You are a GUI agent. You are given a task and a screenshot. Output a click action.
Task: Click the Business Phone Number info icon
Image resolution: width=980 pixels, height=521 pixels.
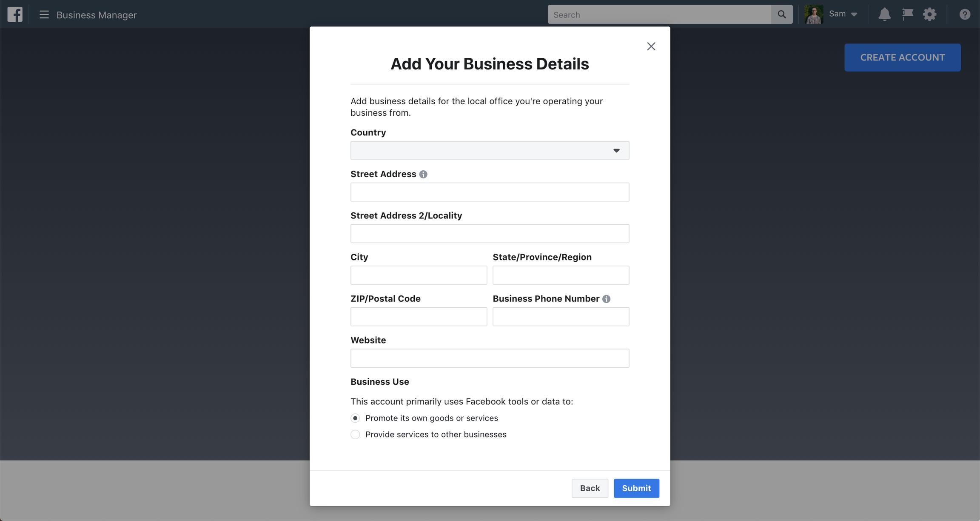coord(607,299)
